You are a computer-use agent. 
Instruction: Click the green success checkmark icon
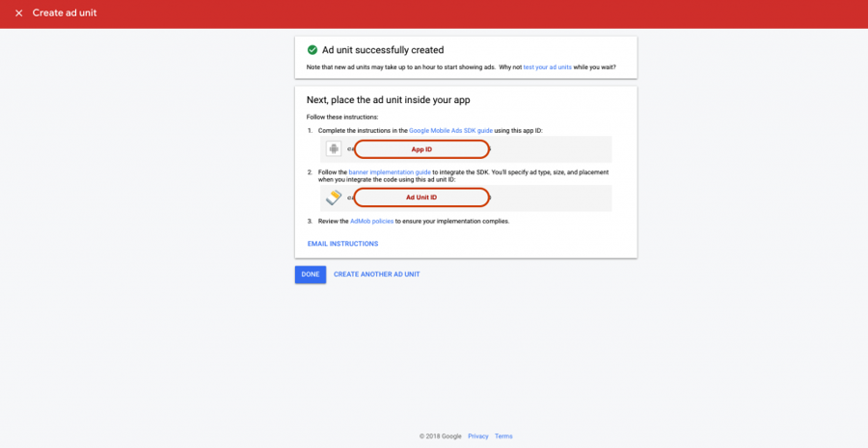[312, 50]
